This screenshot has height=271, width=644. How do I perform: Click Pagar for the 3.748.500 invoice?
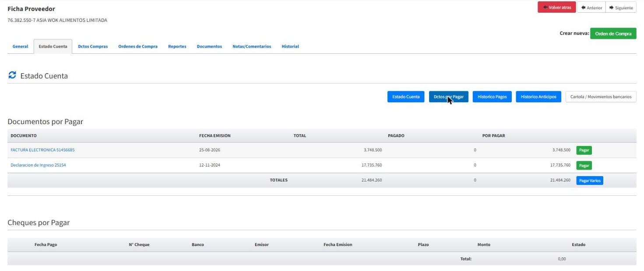584,150
